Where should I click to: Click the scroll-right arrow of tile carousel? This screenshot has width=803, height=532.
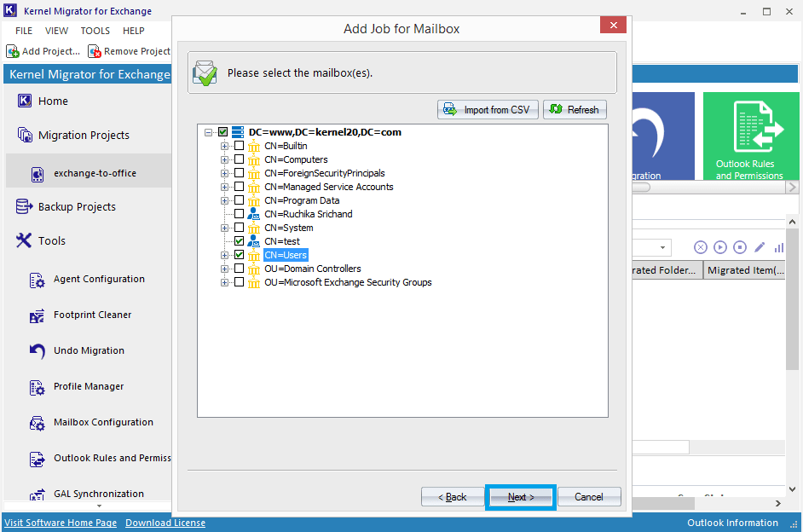(792, 187)
